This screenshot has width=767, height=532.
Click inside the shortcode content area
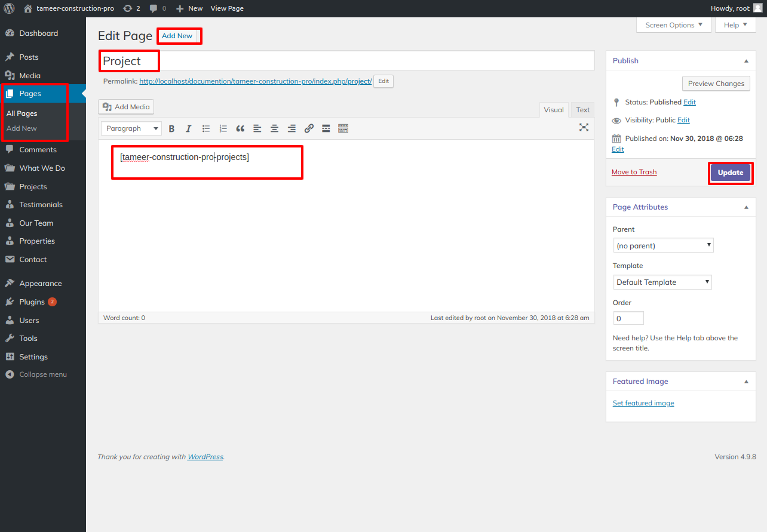click(346, 227)
